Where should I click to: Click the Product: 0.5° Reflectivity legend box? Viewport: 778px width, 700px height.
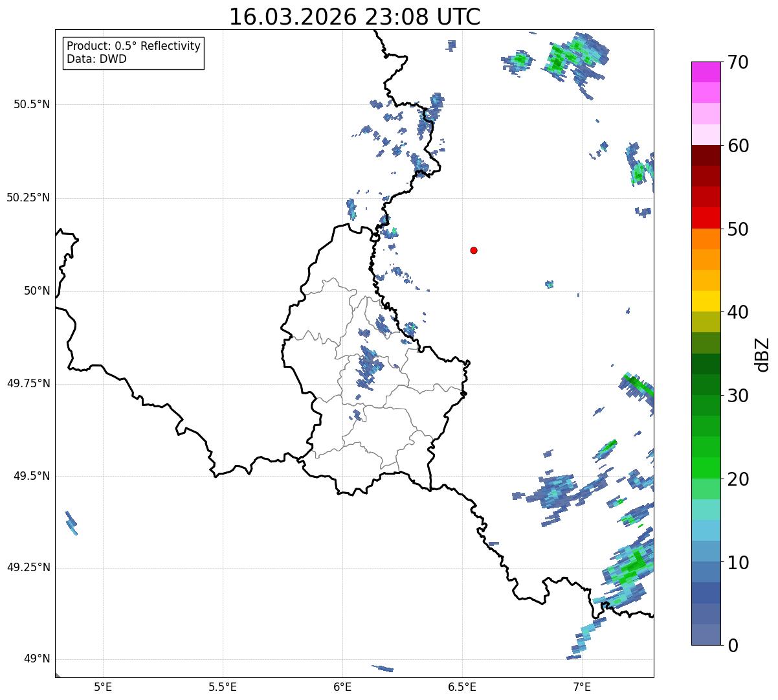pos(133,52)
